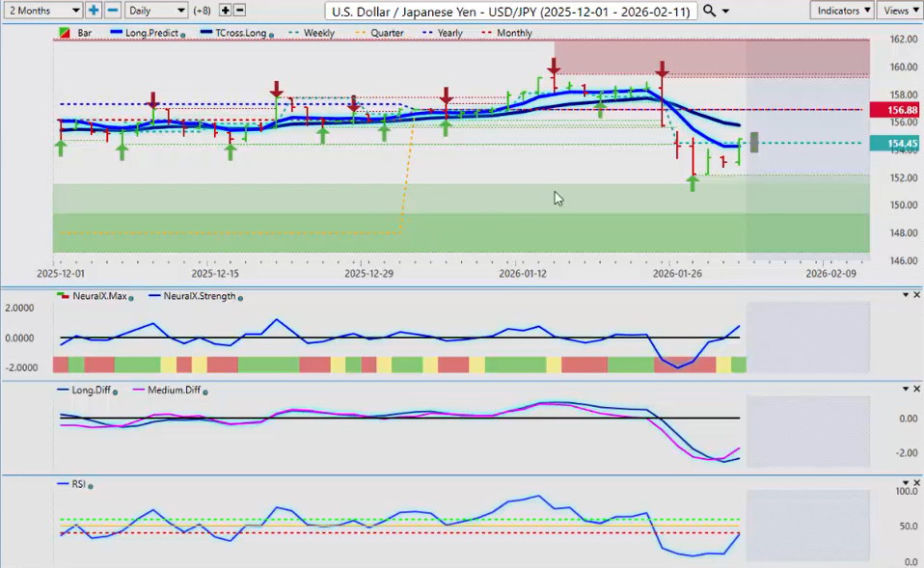Click the 156.88 red price marker
This screenshot has height=568, width=924.
pyautogui.click(x=894, y=110)
